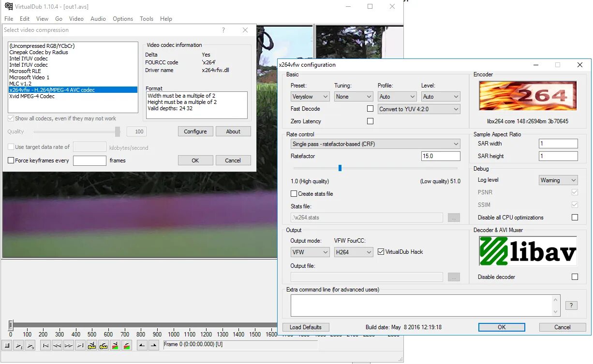Viewport: 593px width, 364px height.
Task: Check the Create stats file option
Action: point(294,194)
